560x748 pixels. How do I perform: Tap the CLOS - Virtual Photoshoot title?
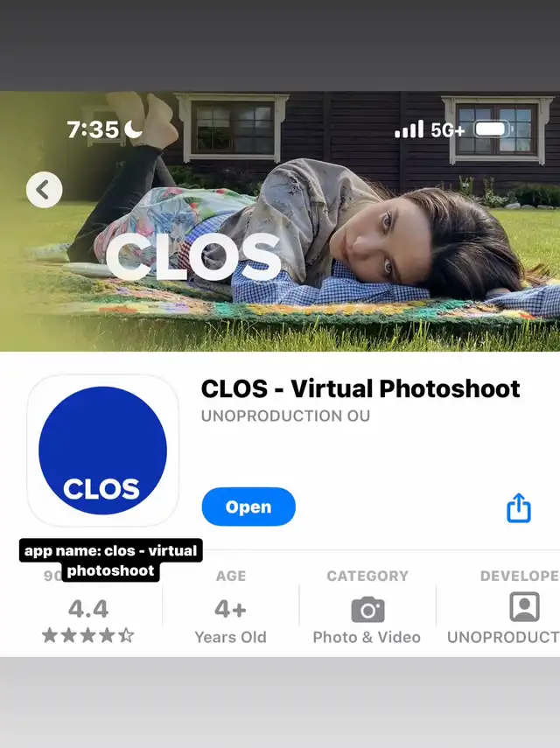click(x=360, y=388)
